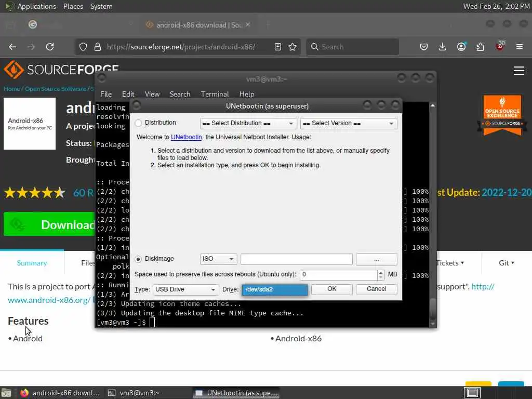The height and width of the screenshot is (399, 532).
Task: Open the System menu
Action: click(x=101, y=6)
